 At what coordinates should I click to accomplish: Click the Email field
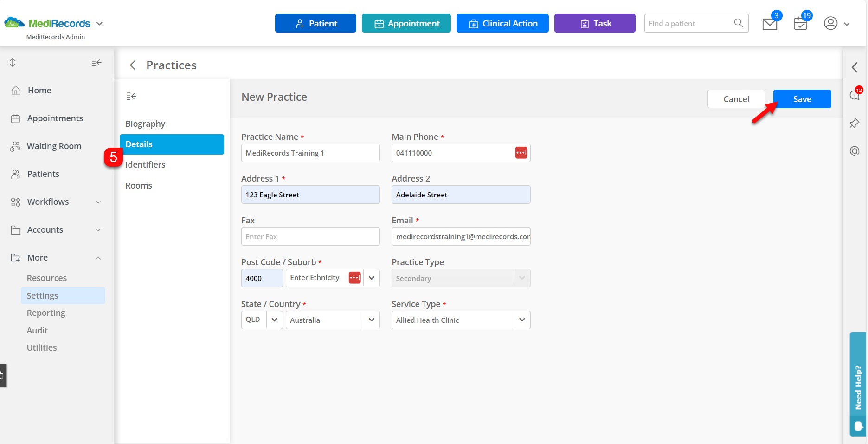[461, 236]
